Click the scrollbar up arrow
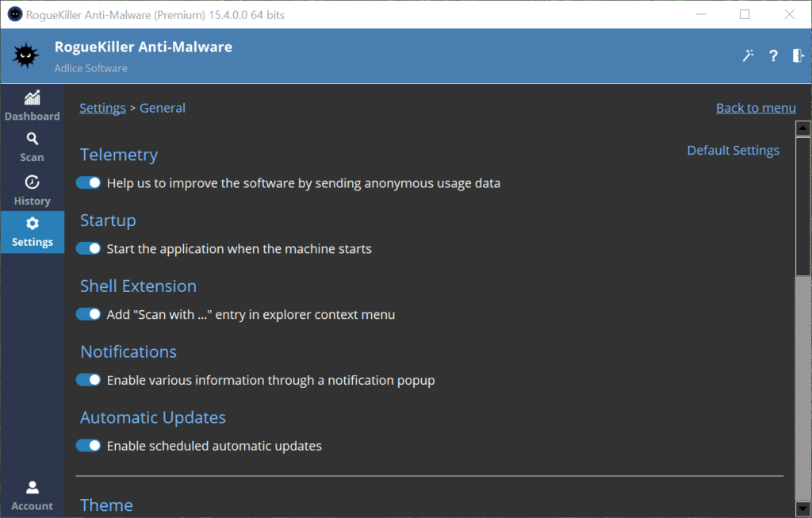 (802, 128)
